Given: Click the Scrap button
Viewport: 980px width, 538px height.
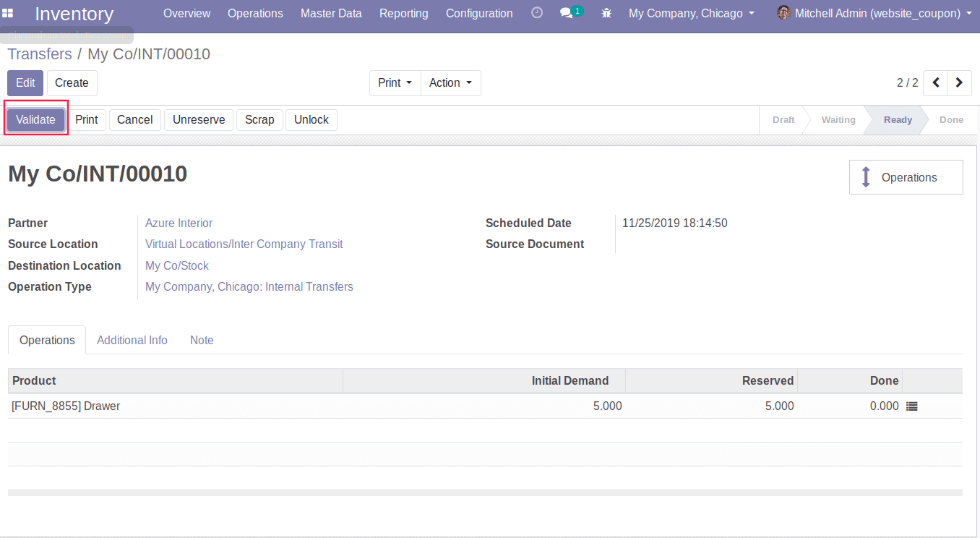Looking at the screenshot, I should point(259,119).
